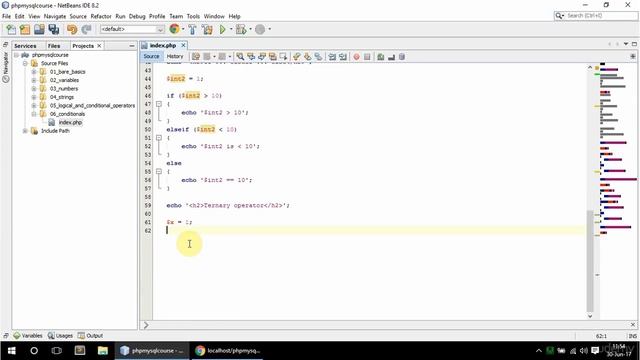Expand the 05_logical_and_conditional_operators folder
The width and height of the screenshot is (640, 360).
pyautogui.click(x=34, y=106)
